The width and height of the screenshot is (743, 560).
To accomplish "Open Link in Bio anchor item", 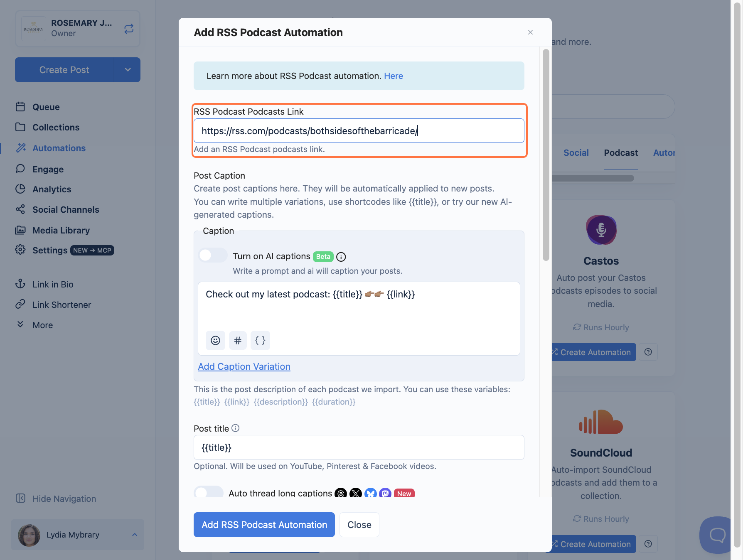I will 53,284.
